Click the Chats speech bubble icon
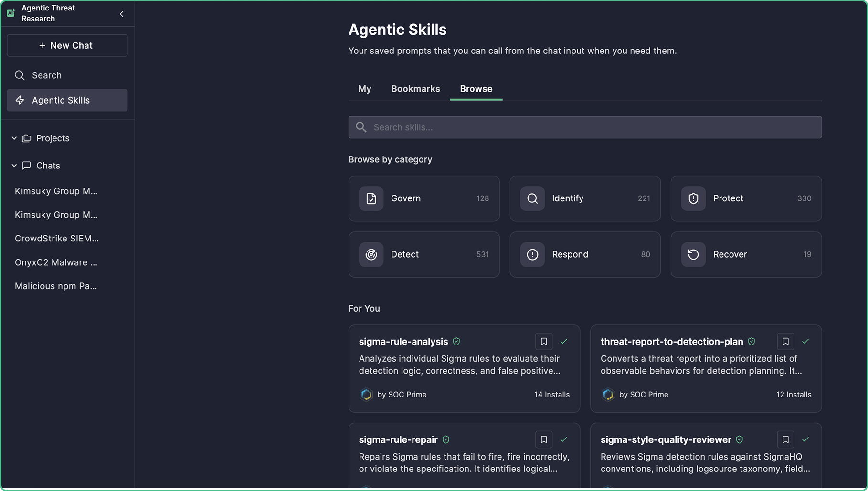The width and height of the screenshot is (868, 491). 27,166
